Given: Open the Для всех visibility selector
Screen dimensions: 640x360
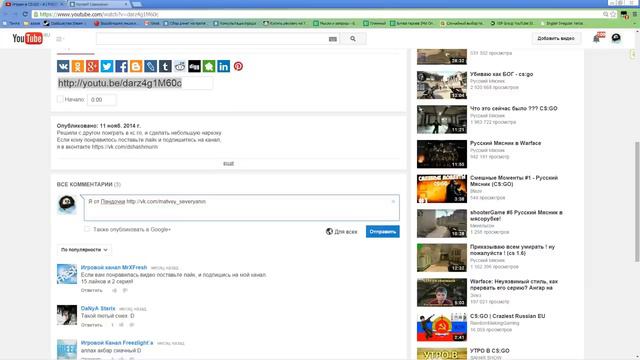Looking at the screenshot, I should tap(342, 231).
